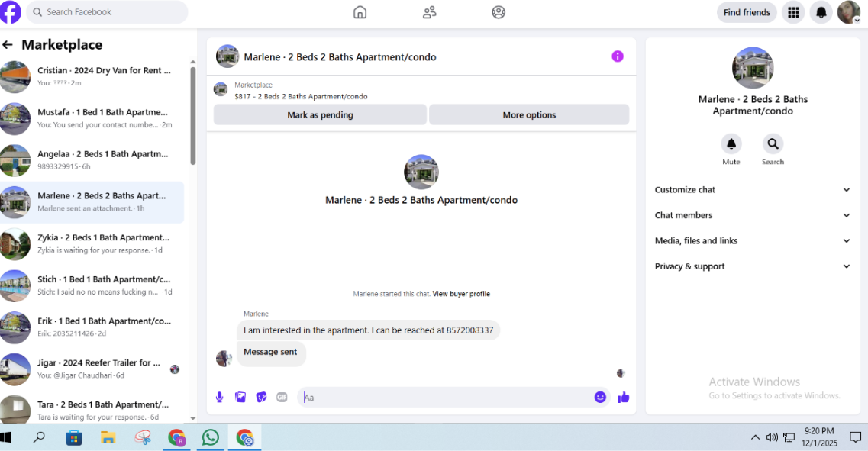The image size is (868, 451).
Task: Click Find friends button
Action: pos(747,12)
